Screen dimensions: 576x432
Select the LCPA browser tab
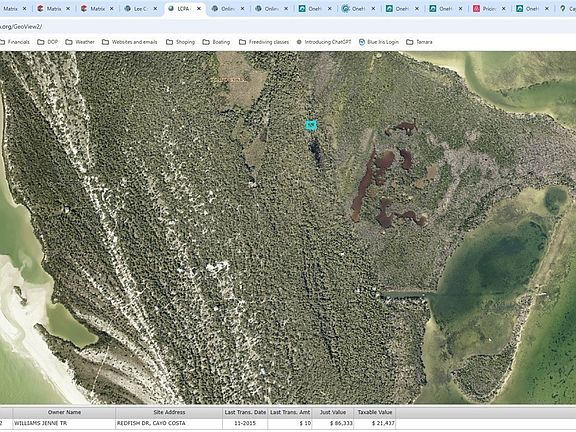(x=183, y=8)
